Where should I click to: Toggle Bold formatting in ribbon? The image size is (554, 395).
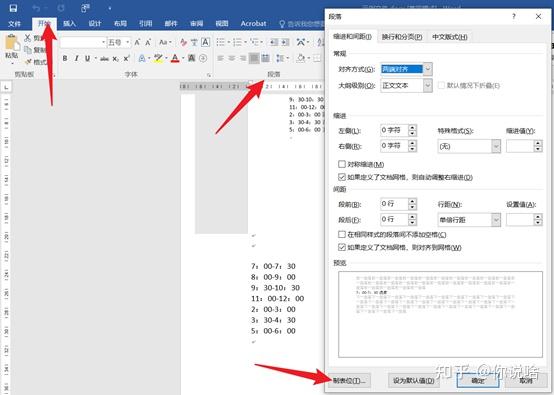coord(65,58)
